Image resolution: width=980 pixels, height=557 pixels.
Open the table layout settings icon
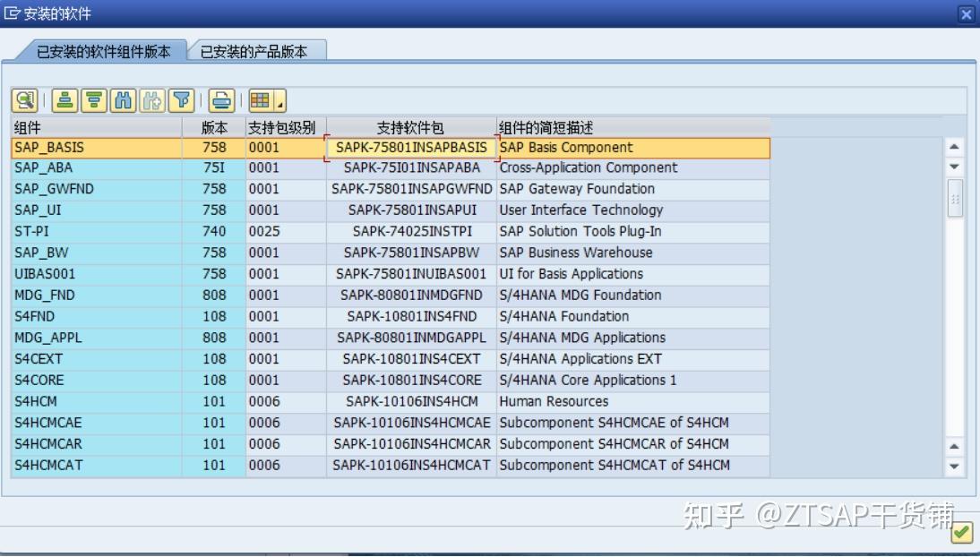point(260,99)
